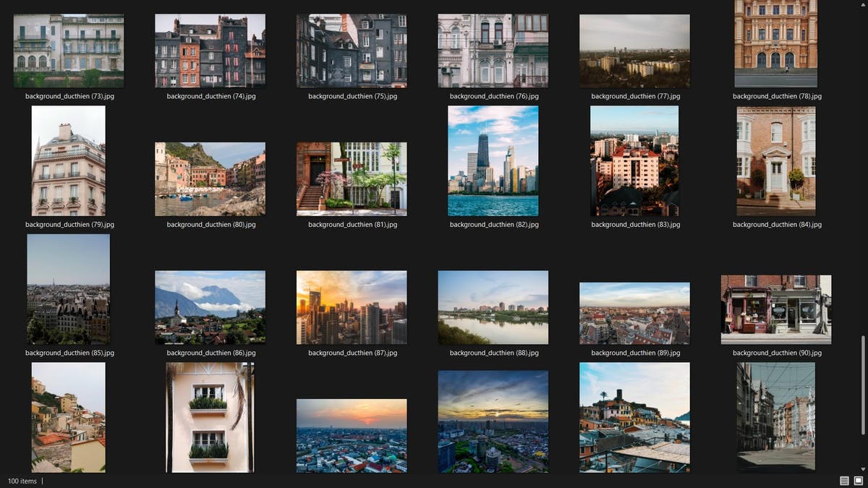This screenshot has height=488, width=868.
Task: Click the background_ducthien (83).jpg thumbnail
Action: click(x=634, y=160)
